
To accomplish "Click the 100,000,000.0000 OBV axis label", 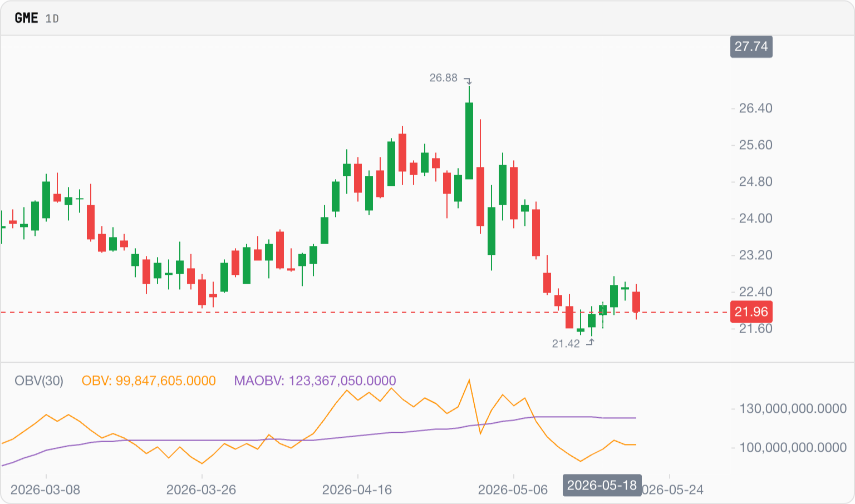I will point(793,447).
